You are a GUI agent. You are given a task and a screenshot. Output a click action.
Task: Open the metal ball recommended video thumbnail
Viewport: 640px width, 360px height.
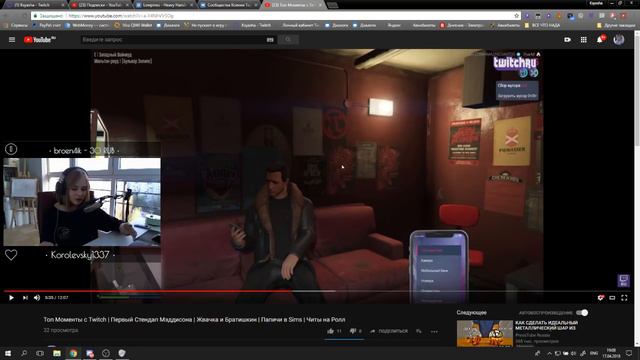(484, 333)
